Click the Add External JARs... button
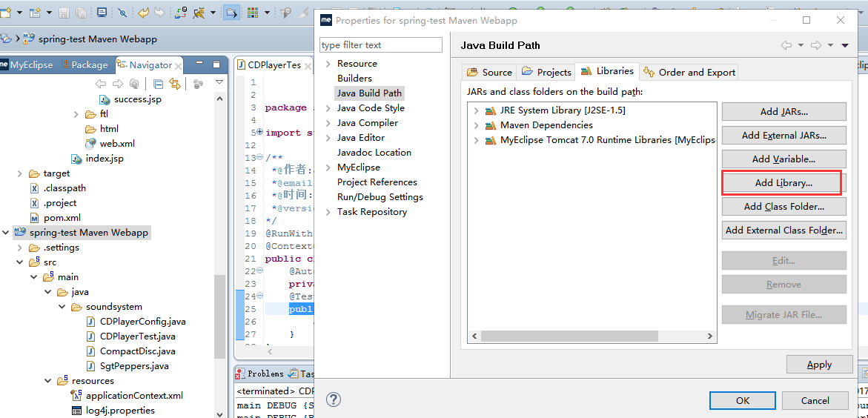 (783, 135)
